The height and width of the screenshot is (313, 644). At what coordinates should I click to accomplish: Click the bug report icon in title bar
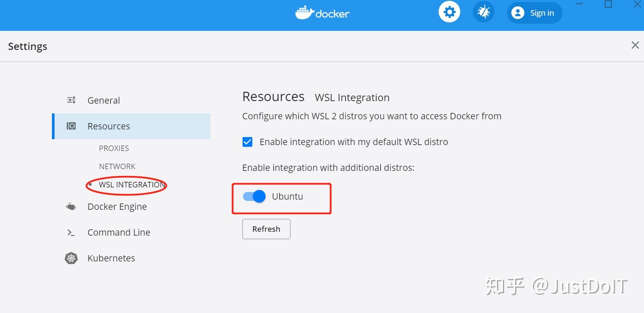[x=483, y=12]
